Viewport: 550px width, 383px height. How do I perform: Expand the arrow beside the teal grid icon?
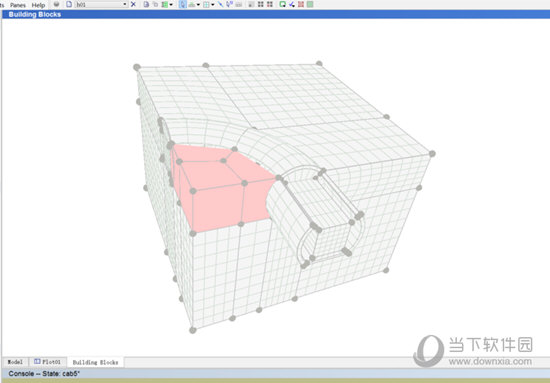213,5
